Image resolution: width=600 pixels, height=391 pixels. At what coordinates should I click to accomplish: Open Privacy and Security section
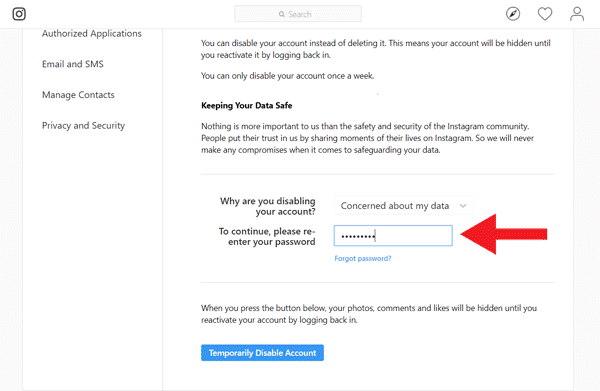point(83,125)
